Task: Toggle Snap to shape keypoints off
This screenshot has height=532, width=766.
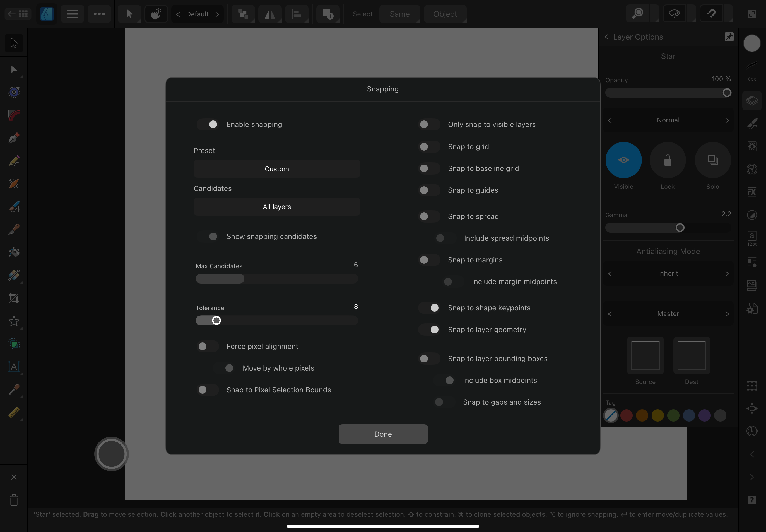Action: click(x=429, y=308)
